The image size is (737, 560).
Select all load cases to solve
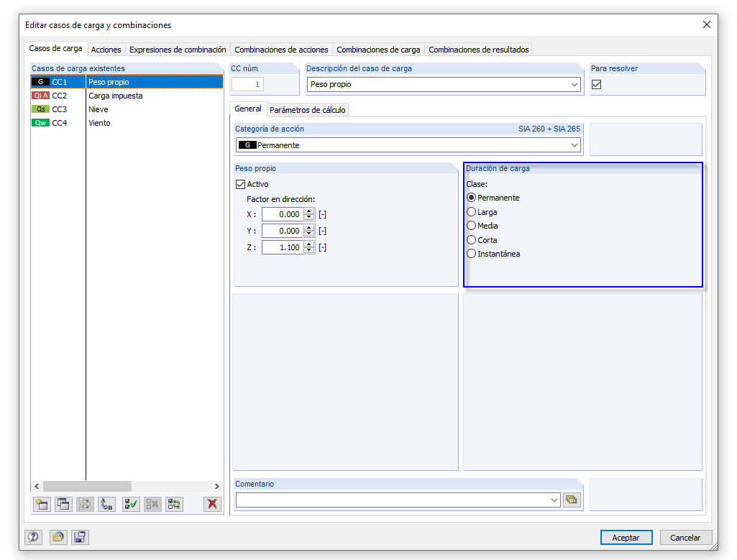click(x=131, y=504)
